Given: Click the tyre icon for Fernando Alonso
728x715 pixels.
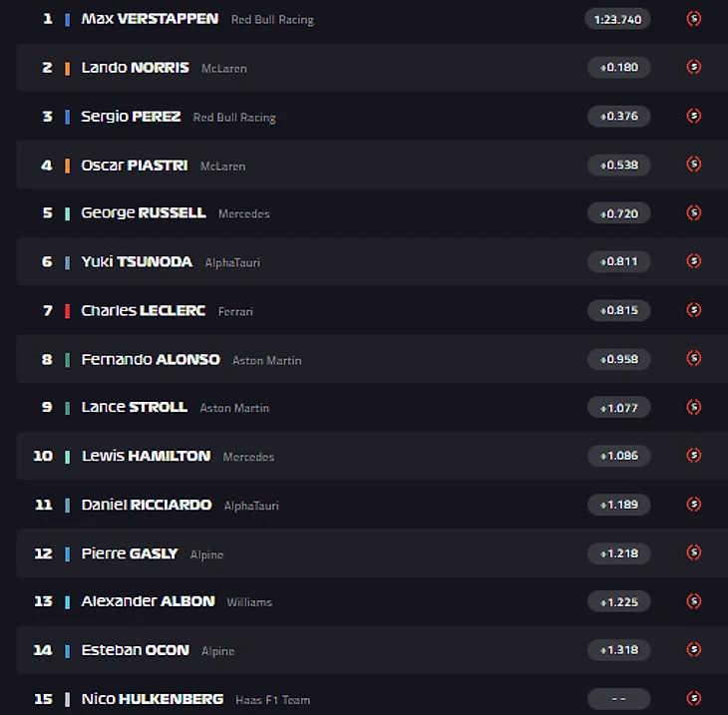Looking at the screenshot, I should pos(694,358).
